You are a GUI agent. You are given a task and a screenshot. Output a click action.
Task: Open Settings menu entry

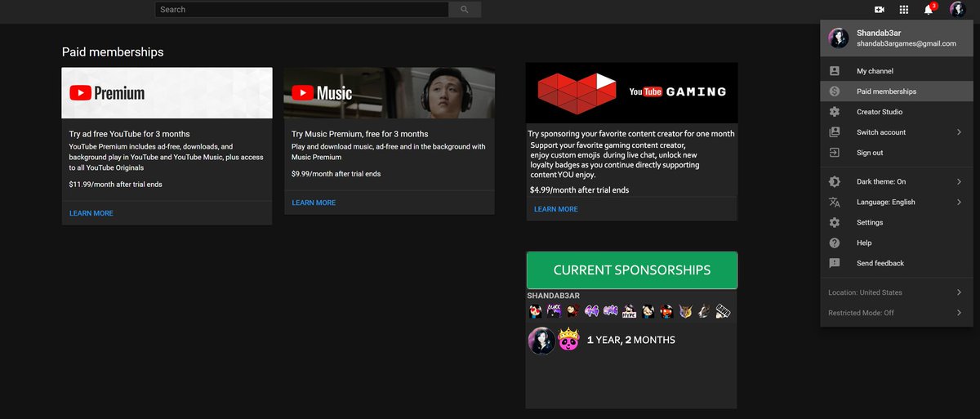(x=897, y=222)
